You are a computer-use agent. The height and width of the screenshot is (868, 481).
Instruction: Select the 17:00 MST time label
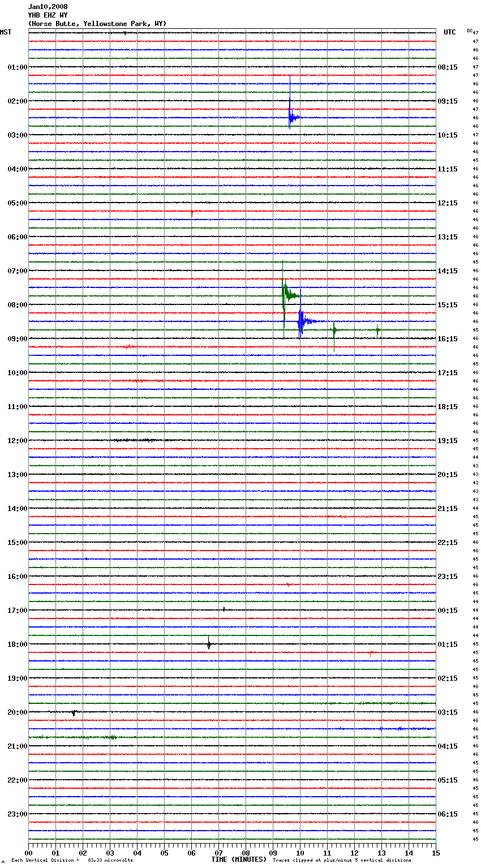tap(18, 611)
